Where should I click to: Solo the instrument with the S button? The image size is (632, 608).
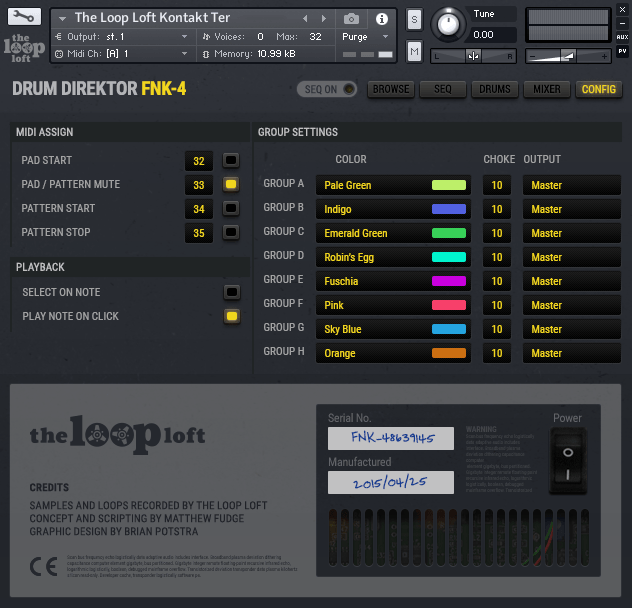click(415, 21)
